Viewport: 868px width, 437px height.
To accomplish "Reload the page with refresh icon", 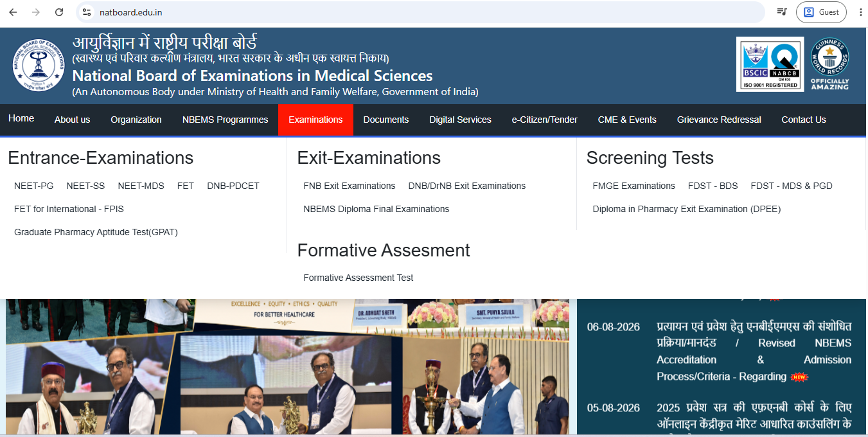I will click(x=59, y=12).
